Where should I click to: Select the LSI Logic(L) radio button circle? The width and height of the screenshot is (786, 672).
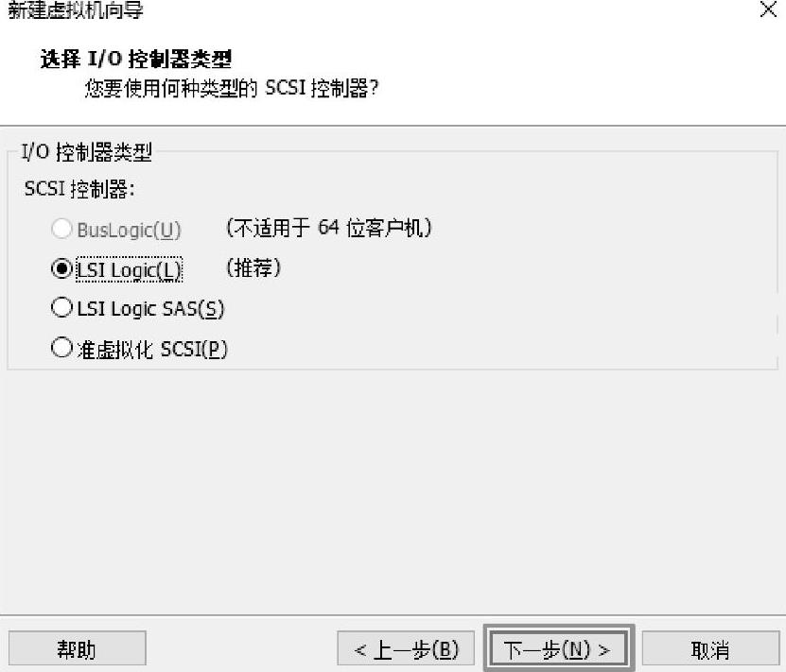click(x=61, y=269)
